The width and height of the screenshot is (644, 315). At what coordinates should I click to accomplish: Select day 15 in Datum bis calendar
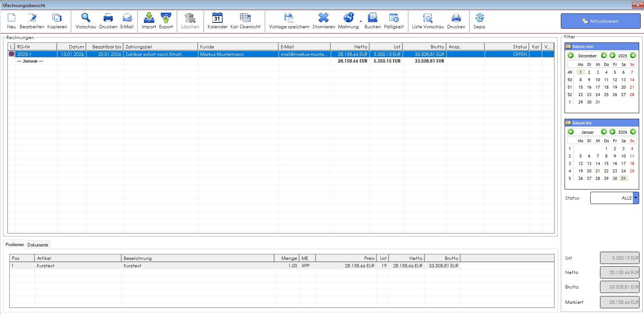point(606,163)
